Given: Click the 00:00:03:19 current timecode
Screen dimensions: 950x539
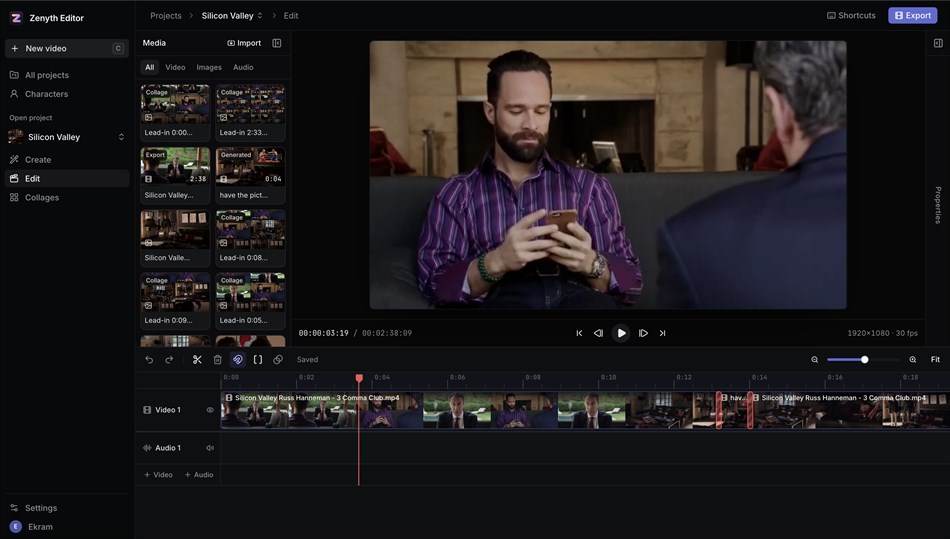Looking at the screenshot, I should [324, 333].
